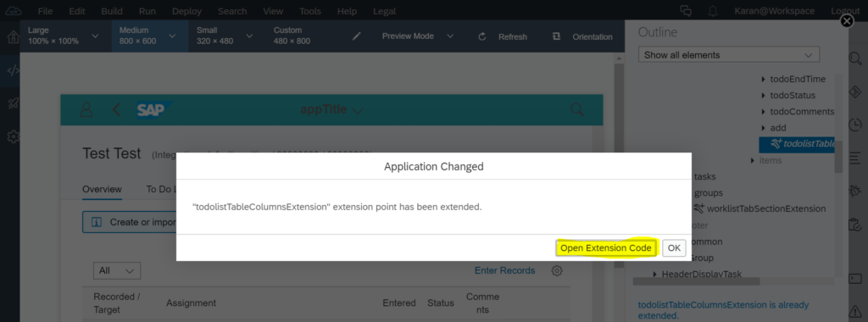Click OK in the Application Changed dialog
The width and height of the screenshot is (868, 322).
pyautogui.click(x=674, y=248)
